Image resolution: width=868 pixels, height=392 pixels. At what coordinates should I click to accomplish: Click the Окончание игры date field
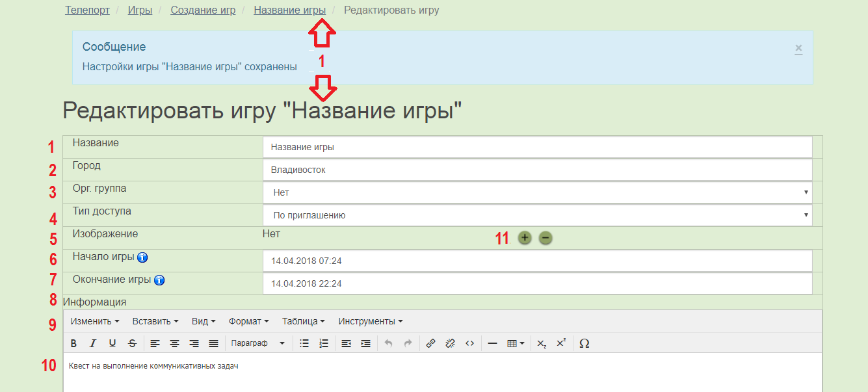click(x=538, y=283)
